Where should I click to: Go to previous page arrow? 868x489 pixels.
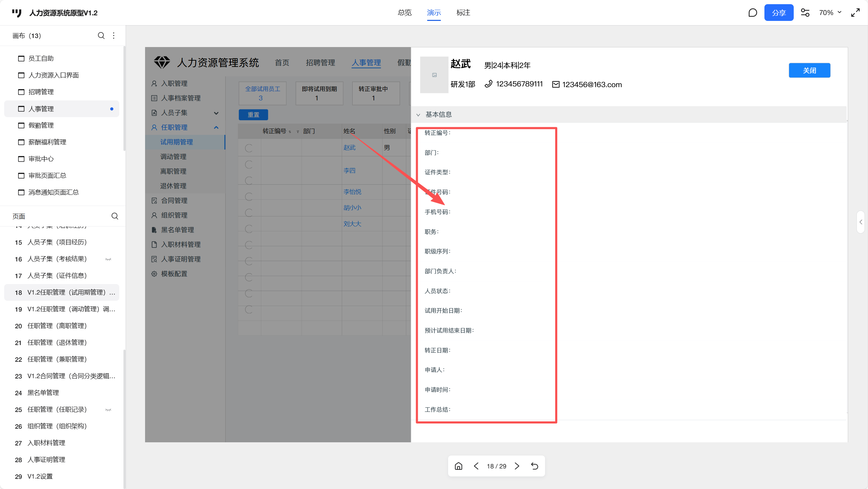pyautogui.click(x=476, y=466)
